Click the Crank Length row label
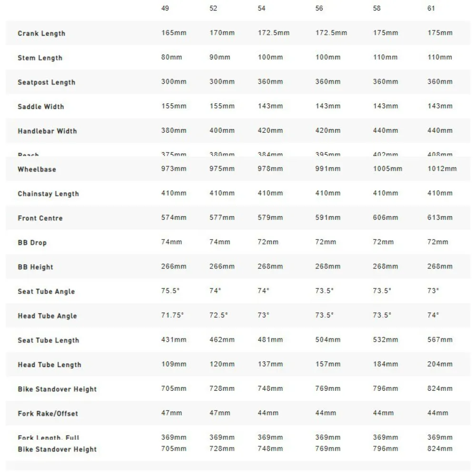 click(41, 33)
